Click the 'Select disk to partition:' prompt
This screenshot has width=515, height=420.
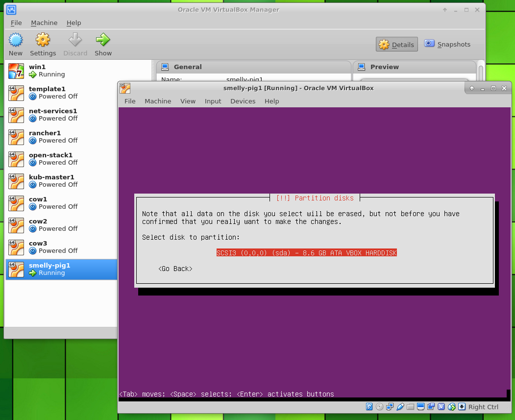[191, 237]
